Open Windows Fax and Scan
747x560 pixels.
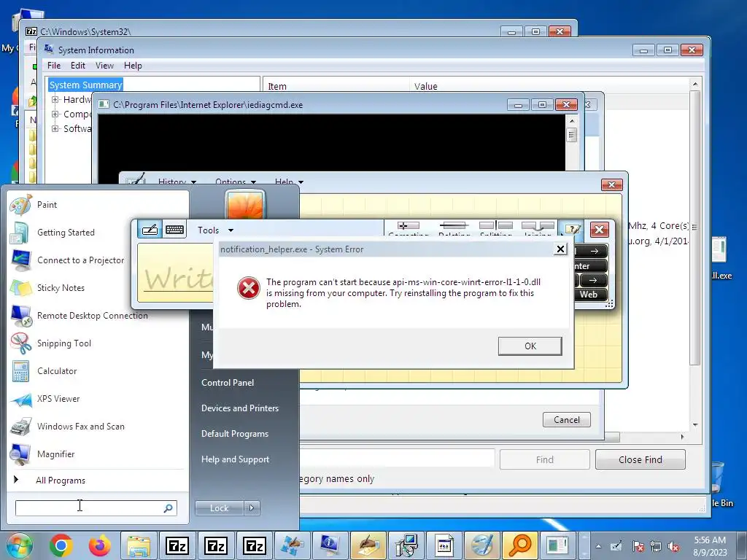pos(80,426)
